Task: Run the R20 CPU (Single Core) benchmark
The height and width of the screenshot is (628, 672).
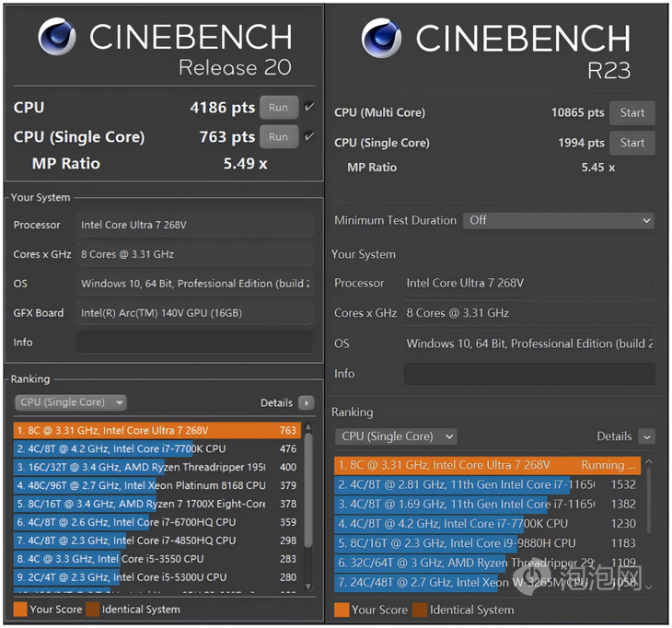Action: point(278,137)
